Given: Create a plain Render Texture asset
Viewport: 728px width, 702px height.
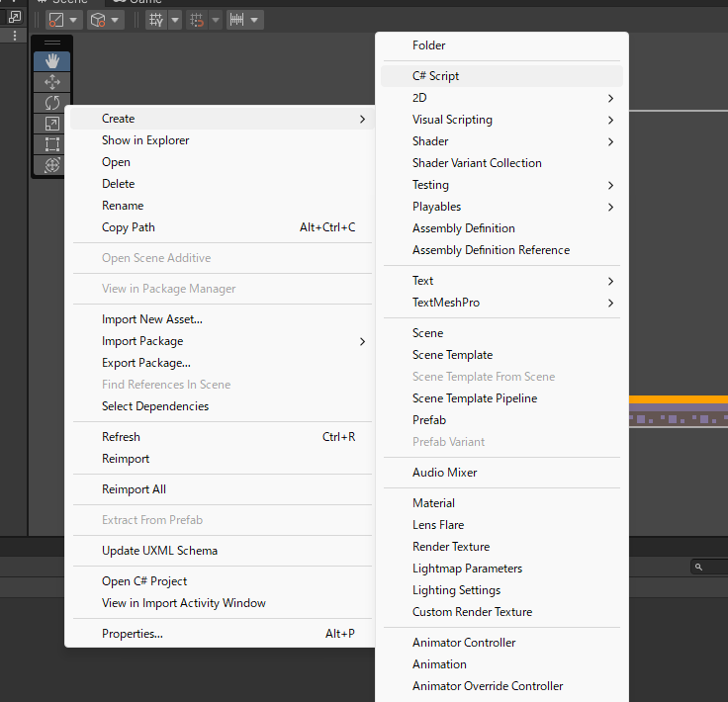Looking at the screenshot, I should 501,547.
